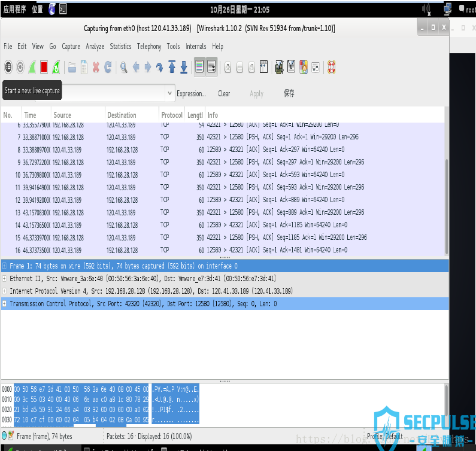Viewport: 476px width, 451px height.
Task: Toggle auto scroll packet list in live capture
Action: click(211, 66)
